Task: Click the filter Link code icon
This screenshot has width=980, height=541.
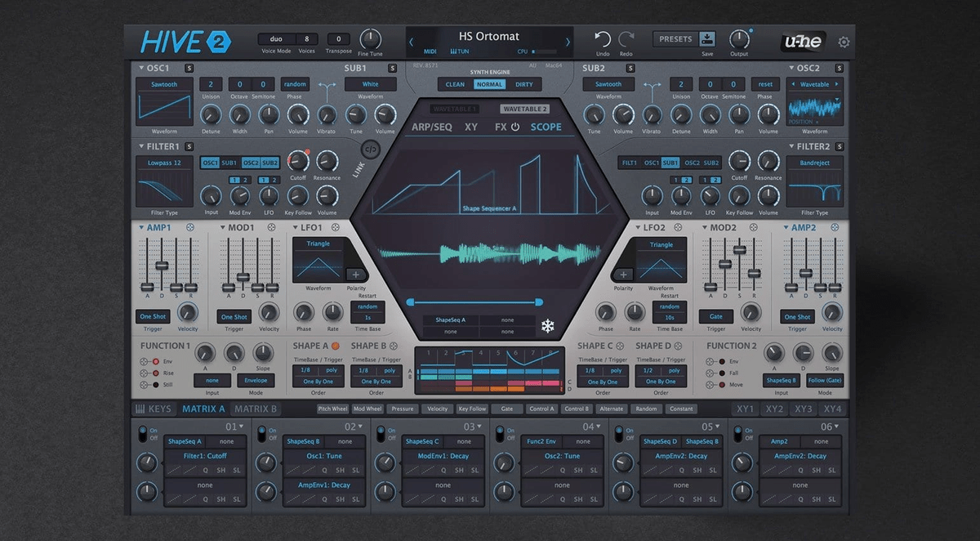Action: 370,150
